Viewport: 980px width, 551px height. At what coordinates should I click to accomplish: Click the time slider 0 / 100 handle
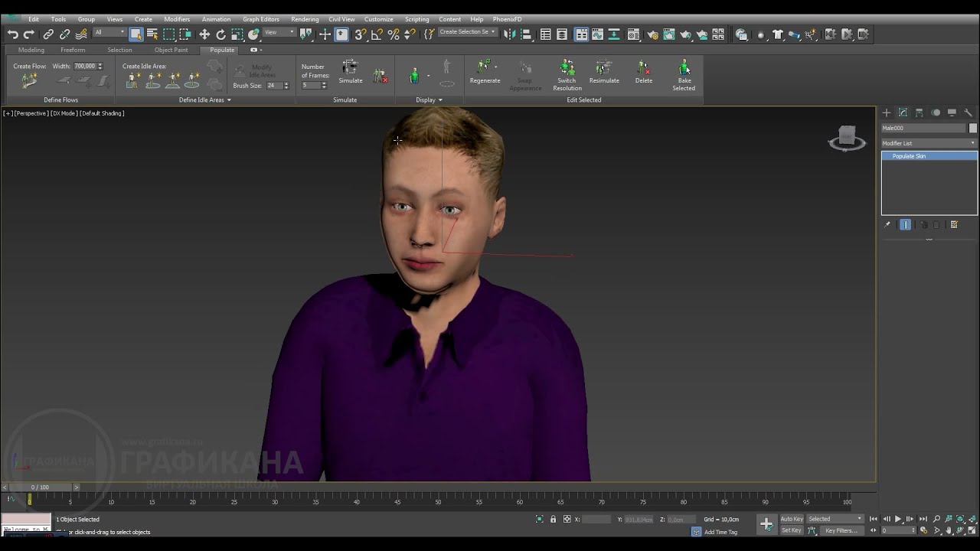coord(40,487)
